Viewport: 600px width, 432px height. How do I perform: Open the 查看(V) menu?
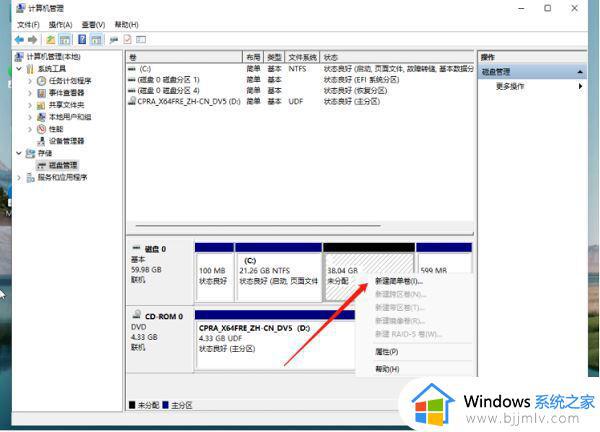93,24
